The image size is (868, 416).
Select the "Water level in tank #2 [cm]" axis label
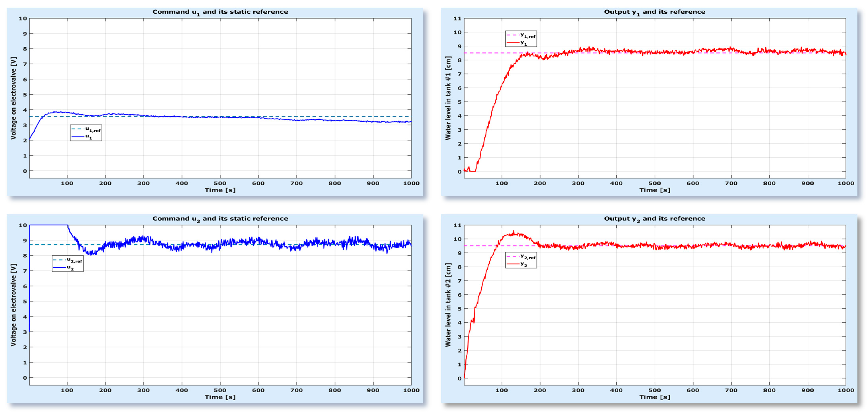pos(448,305)
